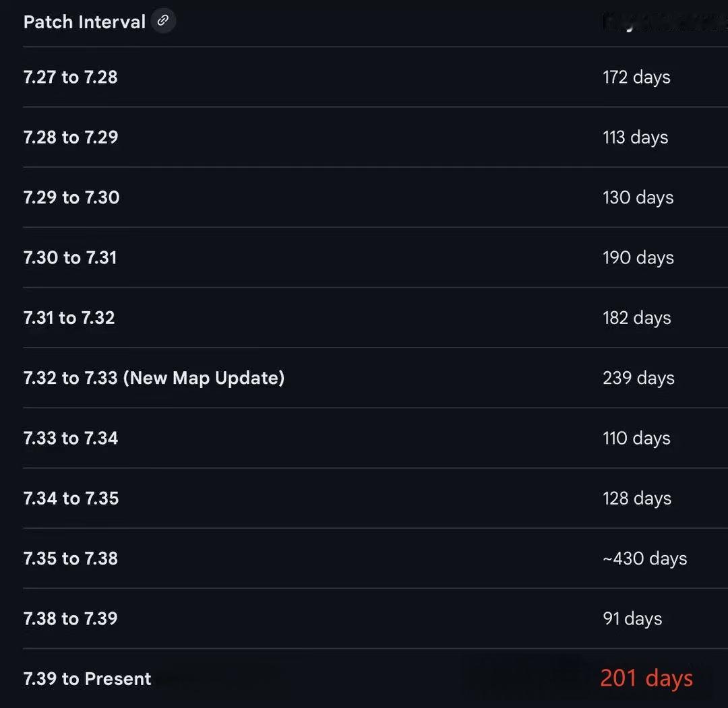Screen dimensions: 728x708
Task: Click the Patch Interval column header
Action: (x=84, y=22)
